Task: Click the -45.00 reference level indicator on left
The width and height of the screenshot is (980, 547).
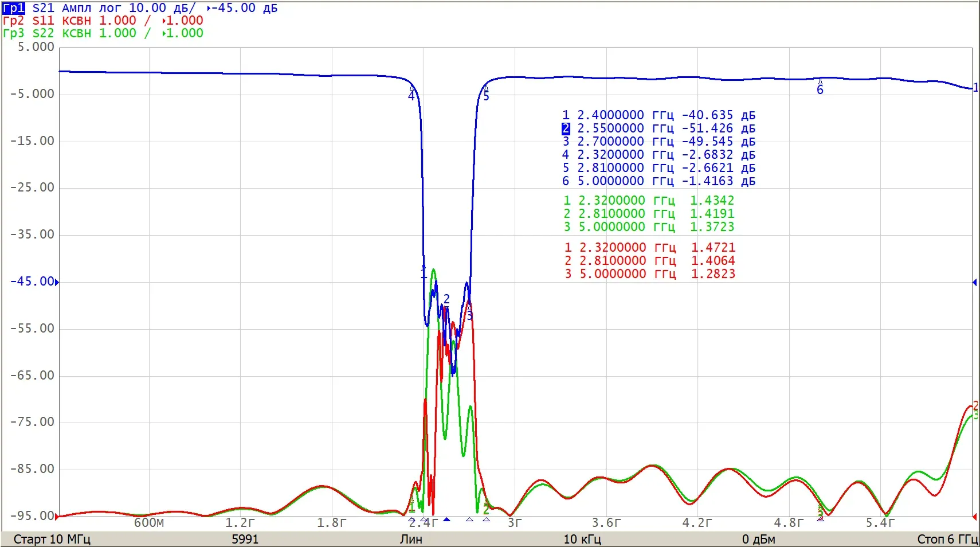Action: click(x=34, y=282)
